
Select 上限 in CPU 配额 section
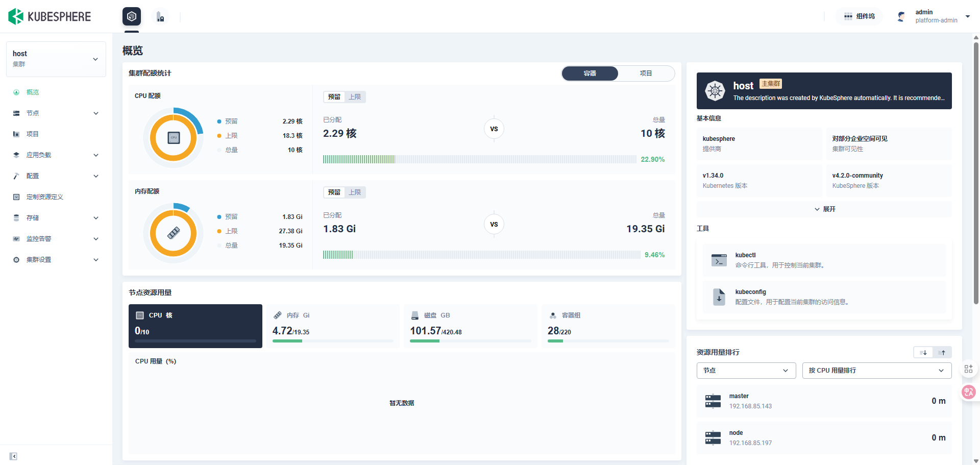355,97
